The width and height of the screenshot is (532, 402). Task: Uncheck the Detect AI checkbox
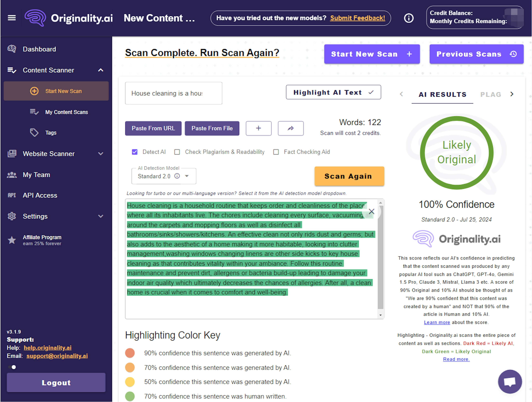coord(135,152)
